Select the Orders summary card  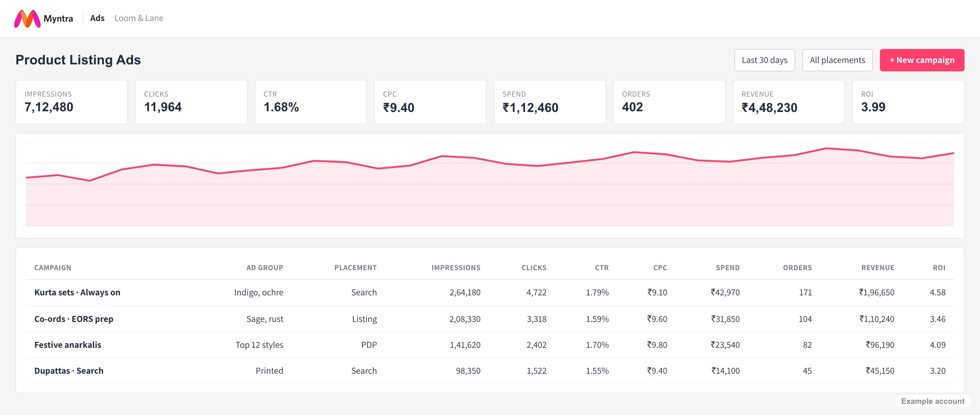coord(670,102)
